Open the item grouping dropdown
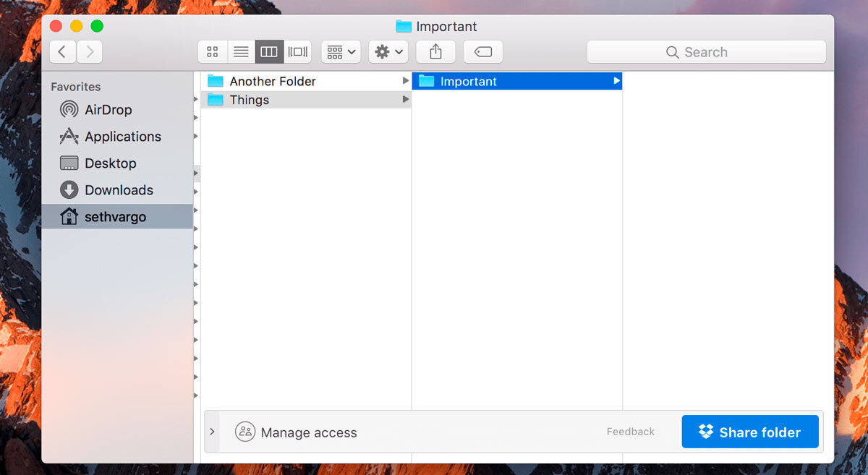The width and height of the screenshot is (868, 475). point(340,51)
